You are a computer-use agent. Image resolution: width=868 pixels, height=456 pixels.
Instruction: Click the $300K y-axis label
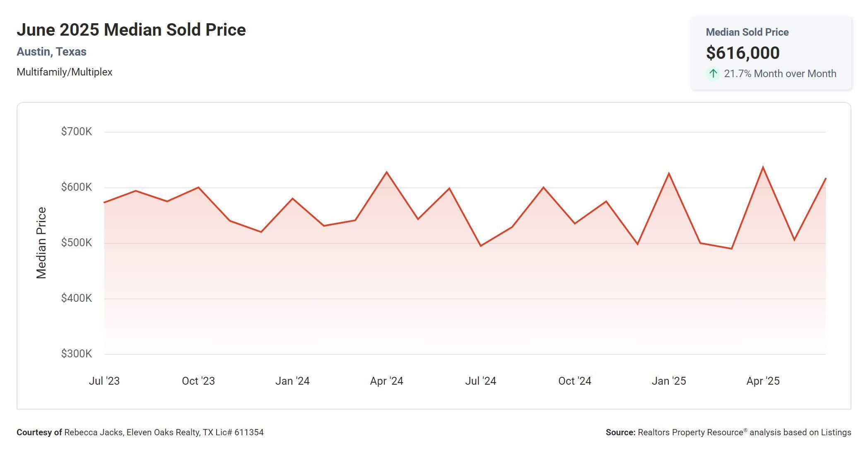click(x=76, y=354)
